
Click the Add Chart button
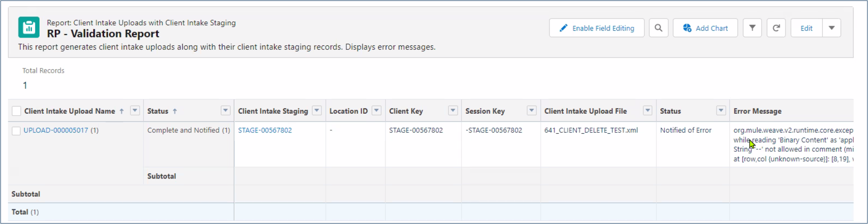pyautogui.click(x=705, y=28)
